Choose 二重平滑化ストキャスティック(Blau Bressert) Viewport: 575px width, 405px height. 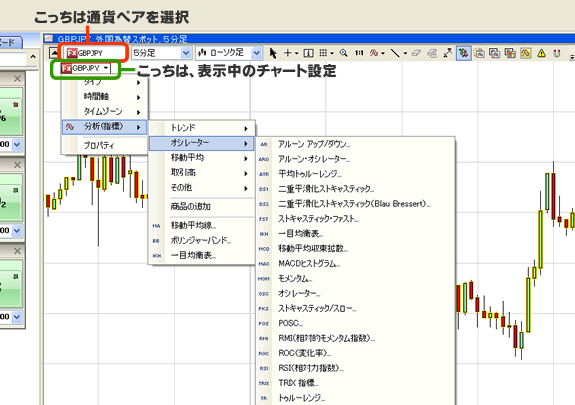(x=356, y=204)
